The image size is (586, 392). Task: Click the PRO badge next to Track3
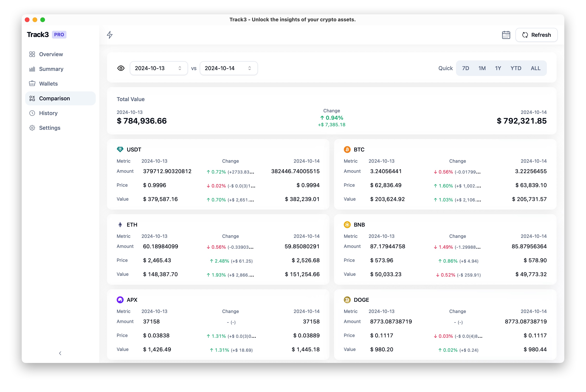[x=59, y=34]
